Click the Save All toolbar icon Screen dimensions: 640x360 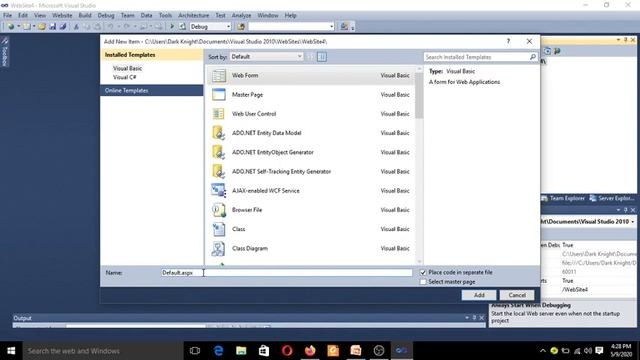(63, 27)
